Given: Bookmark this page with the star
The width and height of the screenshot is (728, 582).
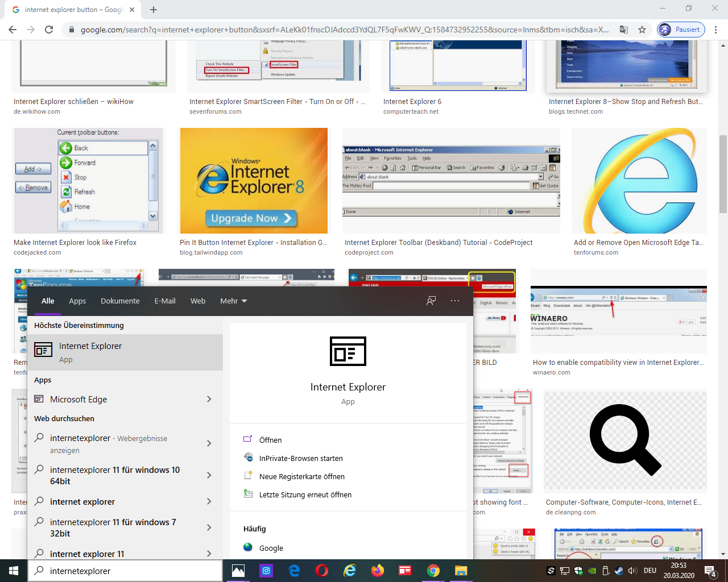Looking at the screenshot, I should tap(642, 30).
